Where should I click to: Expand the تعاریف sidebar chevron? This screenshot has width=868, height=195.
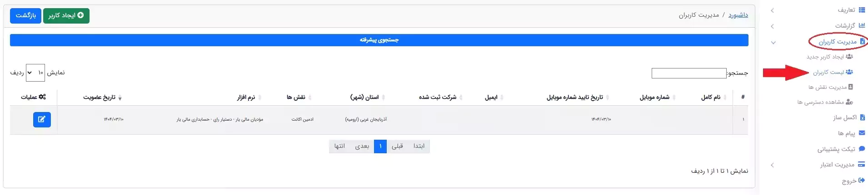point(773,10)
